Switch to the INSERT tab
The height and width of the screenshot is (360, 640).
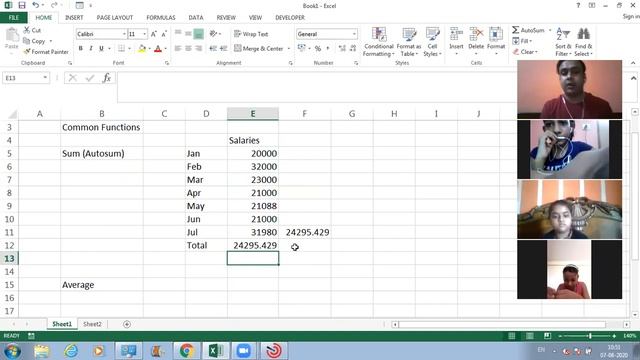pos(74,18)
